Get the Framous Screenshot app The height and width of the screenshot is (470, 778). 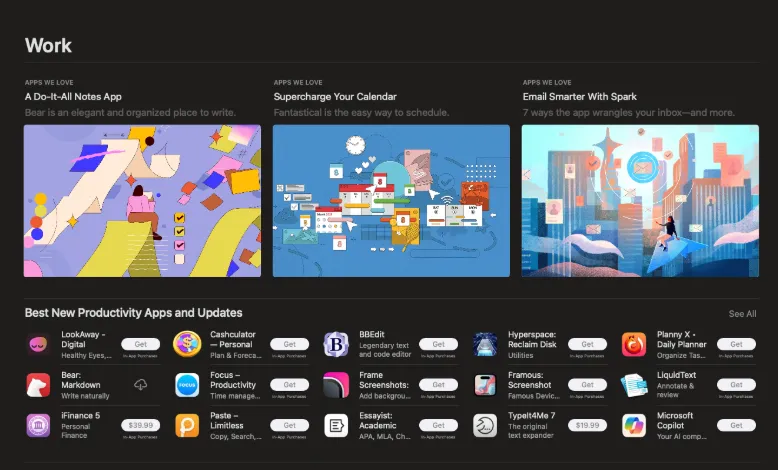click(x=587, y=385)
